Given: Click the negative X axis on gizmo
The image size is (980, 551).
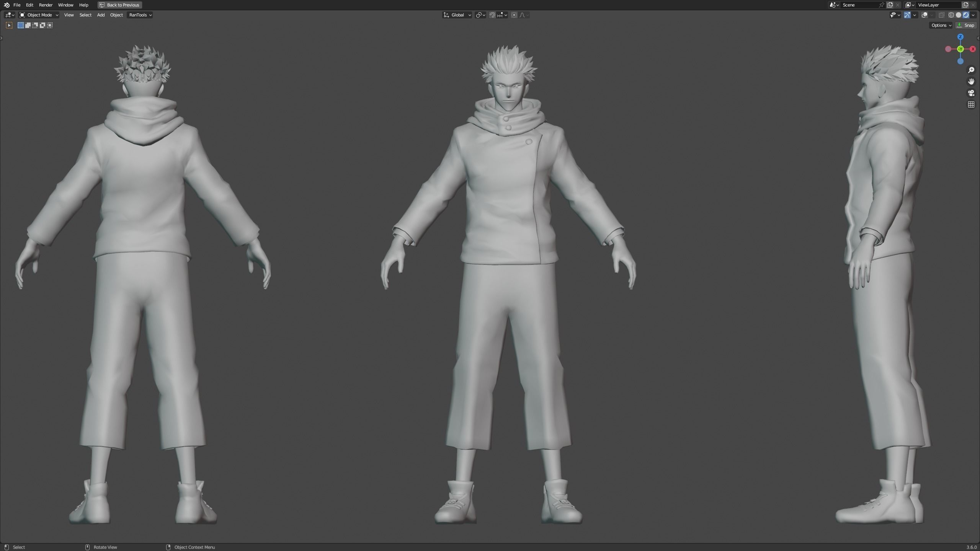Looking at the screenshot, I should 948,49.
